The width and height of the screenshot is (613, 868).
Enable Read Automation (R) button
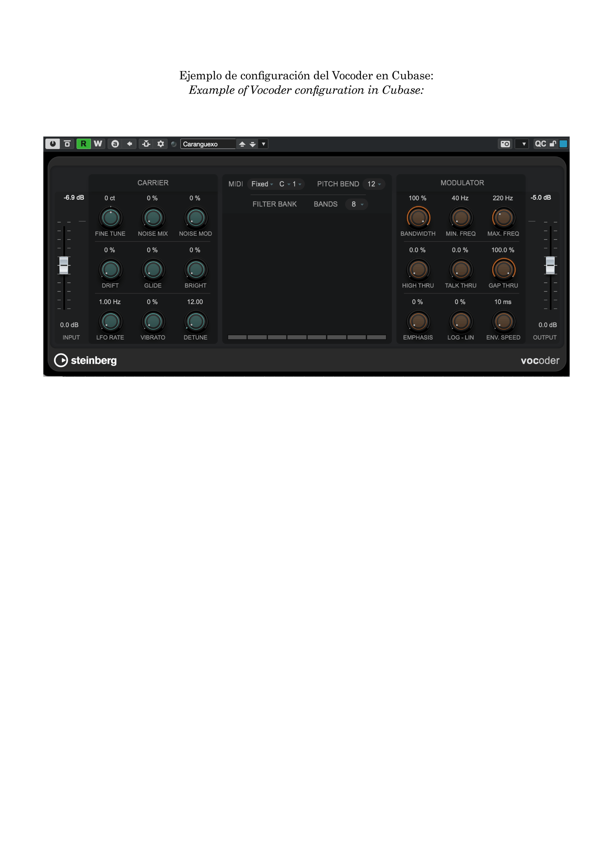83,144
